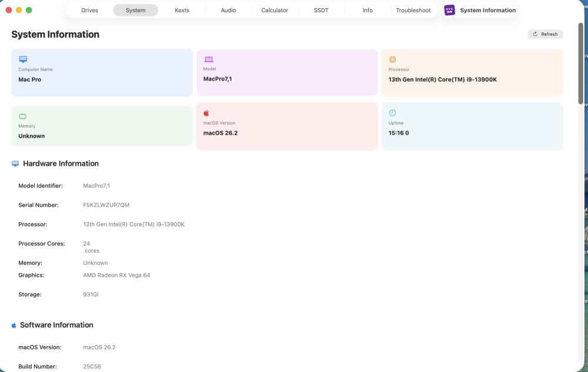Click the uptime value '15:16 0'

tap(399, 133)
